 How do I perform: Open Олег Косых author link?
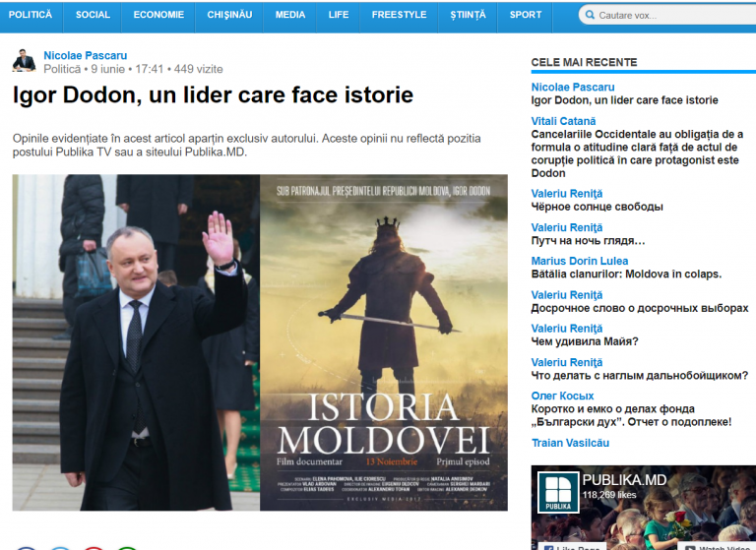click(x=562, y=396)
